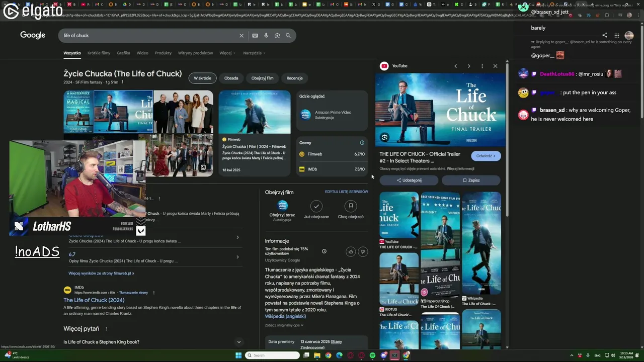Open the Narzędzia tools dropdown
644x362 pixels.
click(x=254, y=53)
